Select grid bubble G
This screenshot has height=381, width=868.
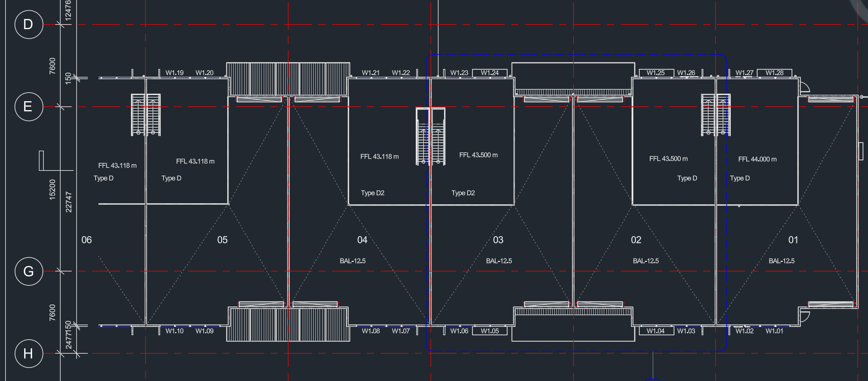pyautogui.click(x=28, y=271)
